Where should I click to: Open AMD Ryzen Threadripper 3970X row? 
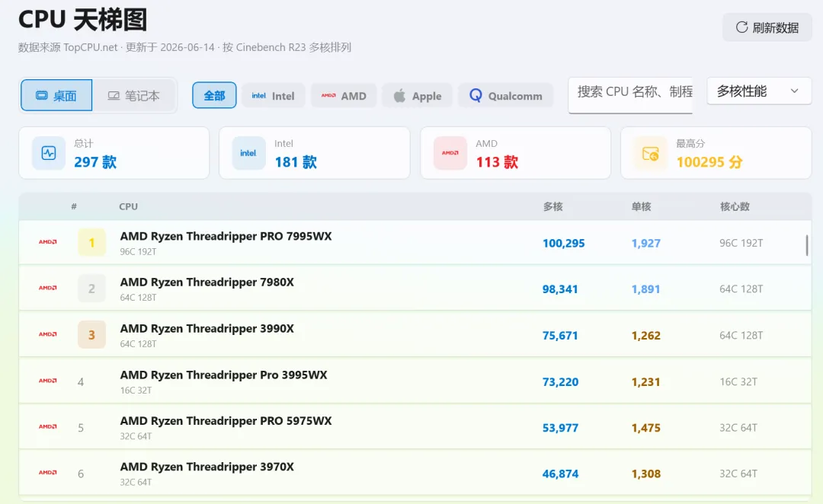coord(415,473)
